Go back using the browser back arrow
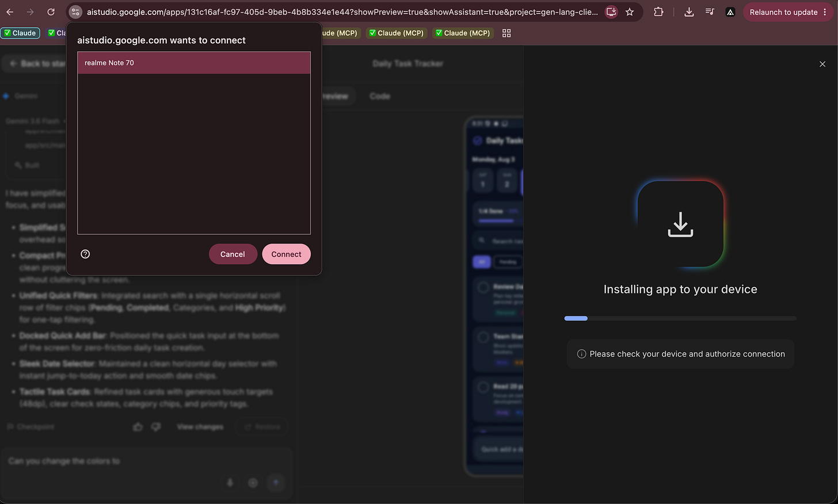Viewport: 838px width, 504px height. click(x=10, y=12)
